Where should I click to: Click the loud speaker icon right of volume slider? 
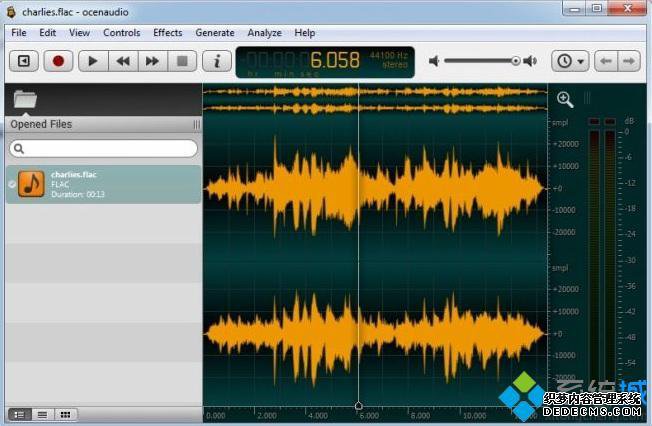coord(530,61)
